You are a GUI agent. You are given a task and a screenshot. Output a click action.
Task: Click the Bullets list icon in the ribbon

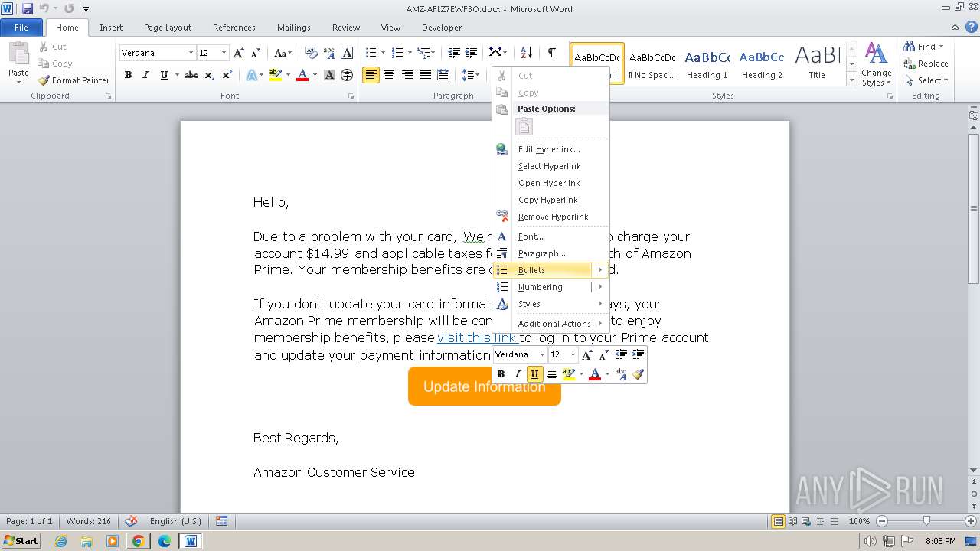(x=371, y=53)
